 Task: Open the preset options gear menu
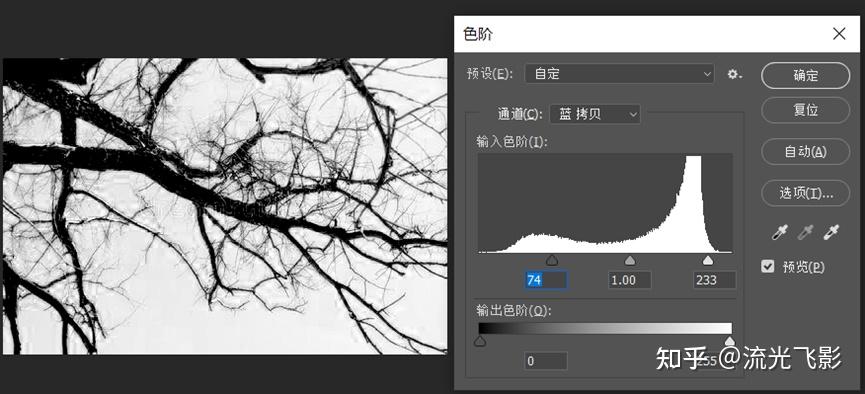point(734,74)
